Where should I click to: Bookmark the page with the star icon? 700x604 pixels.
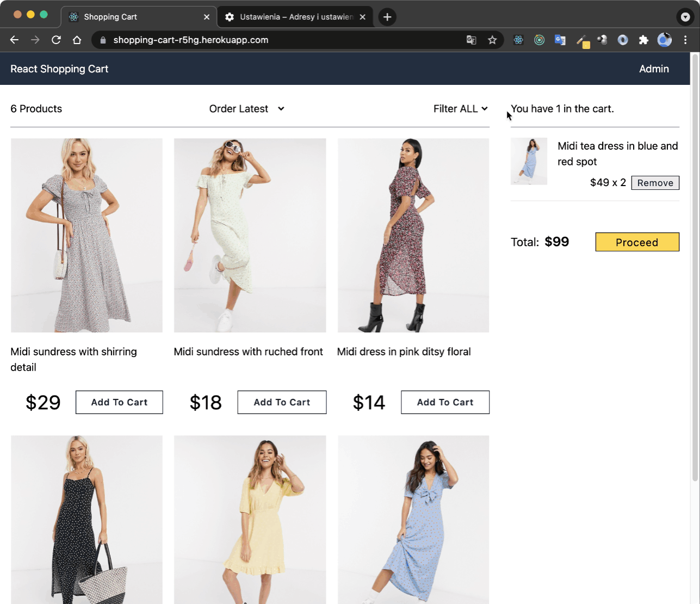point(493,40)
